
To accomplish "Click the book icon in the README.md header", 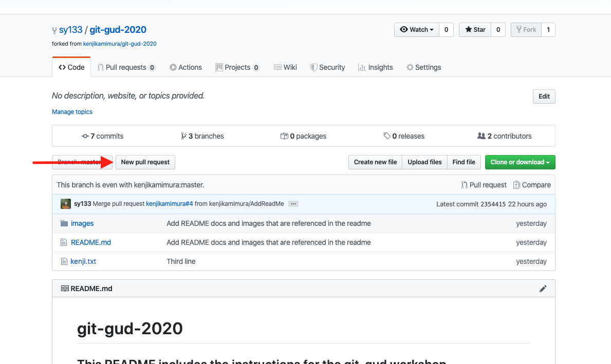I will [65, 289].
